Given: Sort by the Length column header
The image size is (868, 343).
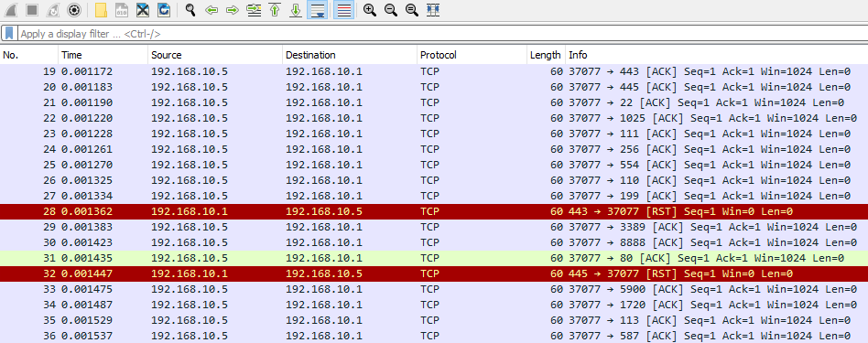Looking at the screenshot, I should tap(546, 55).
